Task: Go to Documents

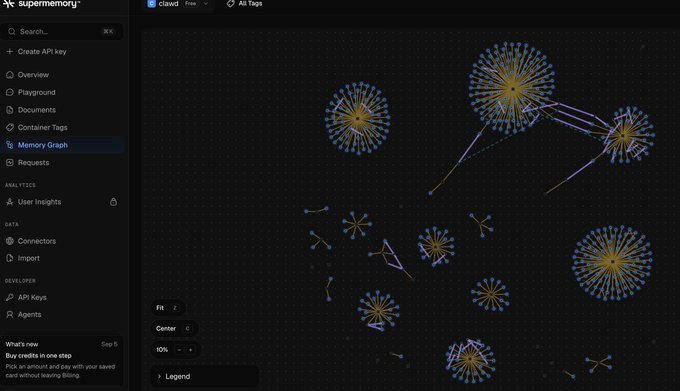Action: pyautogui.click(x=63, y=110)
